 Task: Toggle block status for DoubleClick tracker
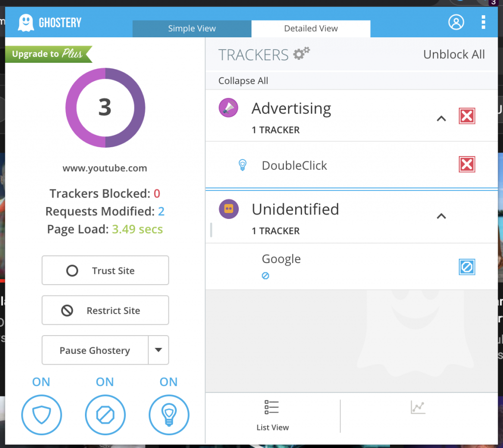click(467, 164)
